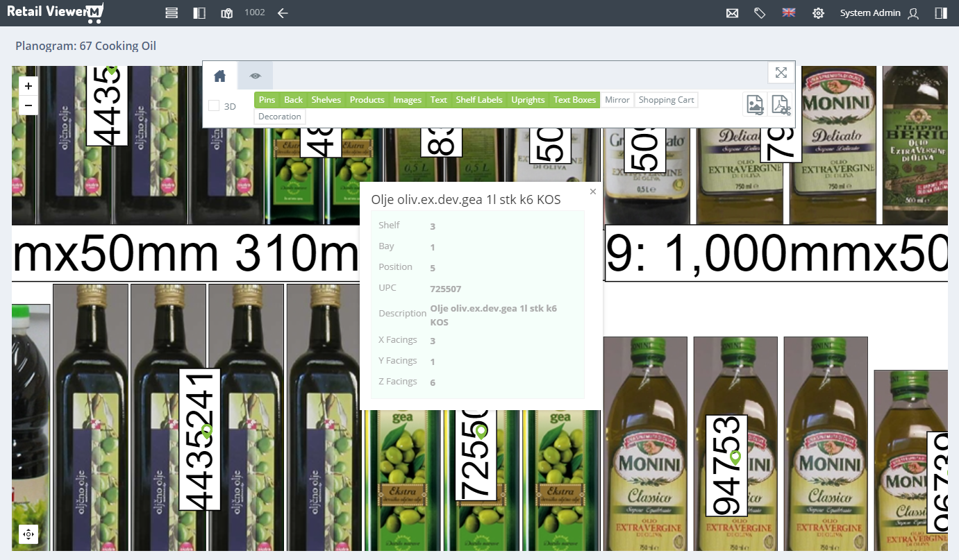Toggle Images layer off
Image resolution: width=959 pixels, height=560 pixels.
408,100
